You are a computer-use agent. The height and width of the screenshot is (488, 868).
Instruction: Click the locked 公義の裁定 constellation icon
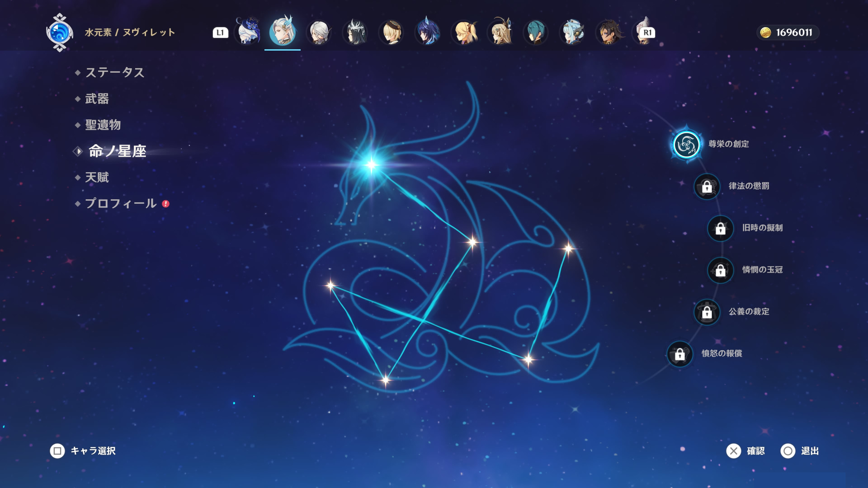coord(707,312)
